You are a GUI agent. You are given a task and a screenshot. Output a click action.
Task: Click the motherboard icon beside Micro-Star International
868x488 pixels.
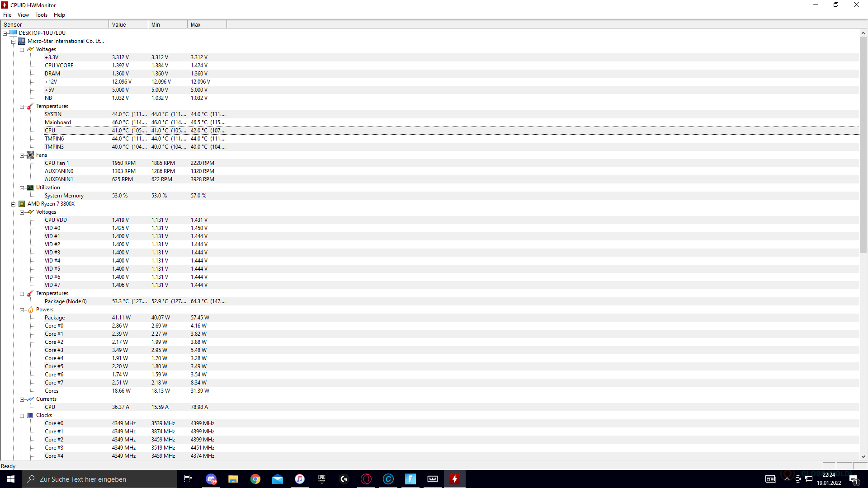(22, 41)
